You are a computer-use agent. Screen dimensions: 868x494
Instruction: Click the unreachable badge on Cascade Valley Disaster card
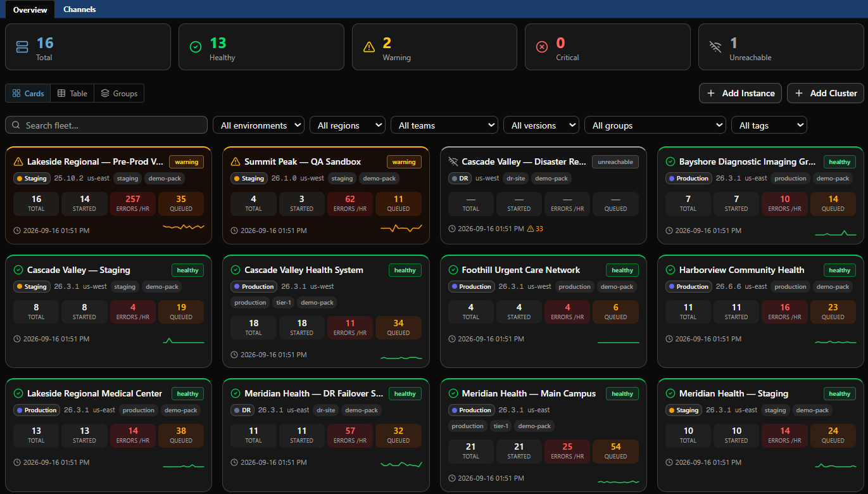click(615, 161)
